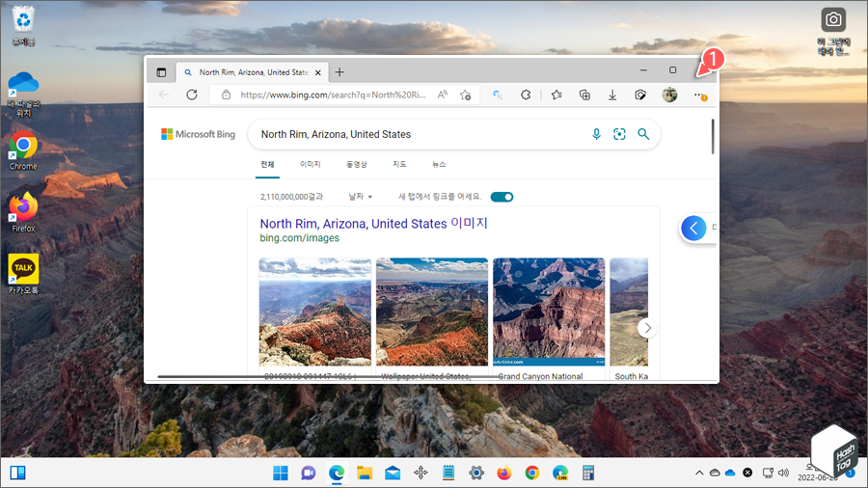Screen dimensions: 868x488
Task: View site info lock icon
Action: (x=226, y=95)
